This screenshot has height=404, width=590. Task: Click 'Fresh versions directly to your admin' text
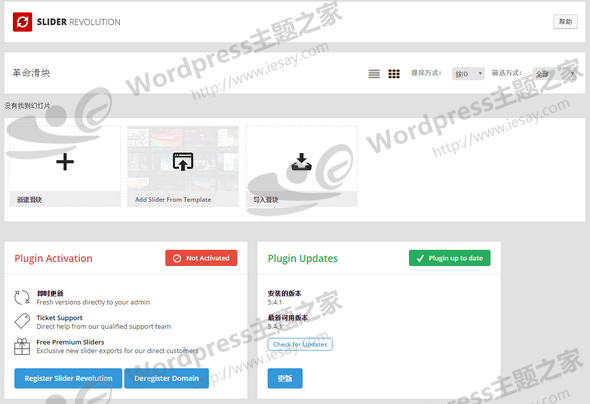coord(93,302)
